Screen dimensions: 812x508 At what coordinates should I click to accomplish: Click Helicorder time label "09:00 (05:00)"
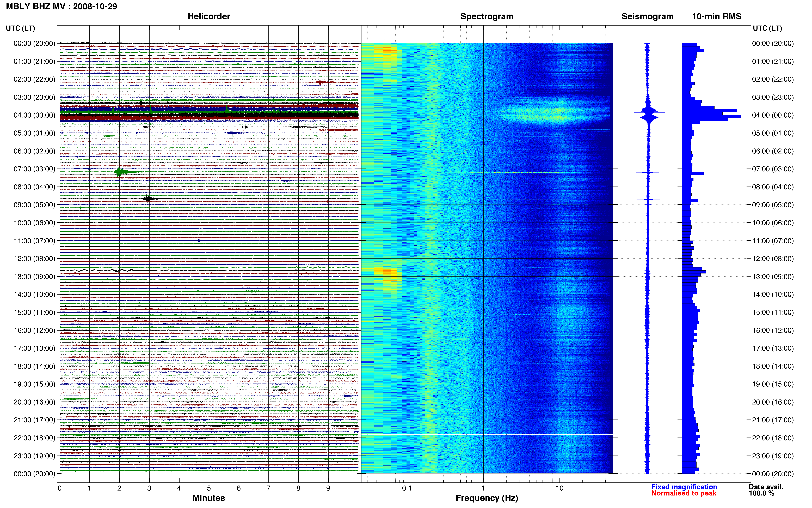(x=34, y=205)
